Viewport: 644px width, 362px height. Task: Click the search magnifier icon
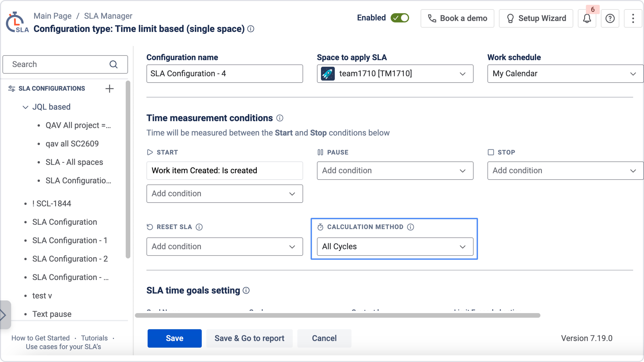[x=114, y=64]
